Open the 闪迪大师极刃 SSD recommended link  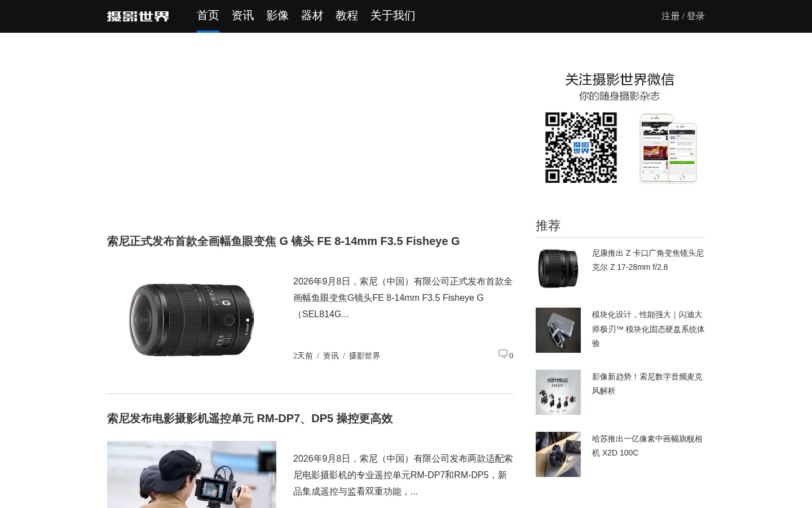pyautogui.click(x=648, y=329)
